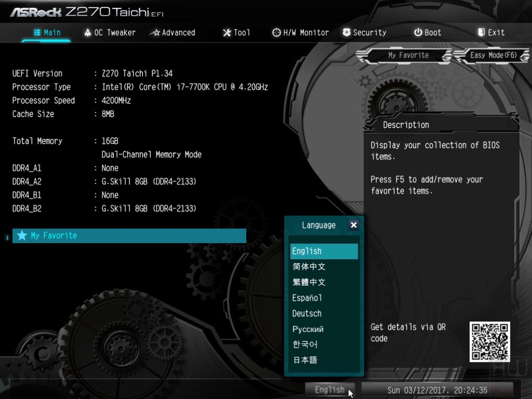
Task: Click the DDR4_A2 G.Skill 8GB entry
Action: [x=149, y=182]
